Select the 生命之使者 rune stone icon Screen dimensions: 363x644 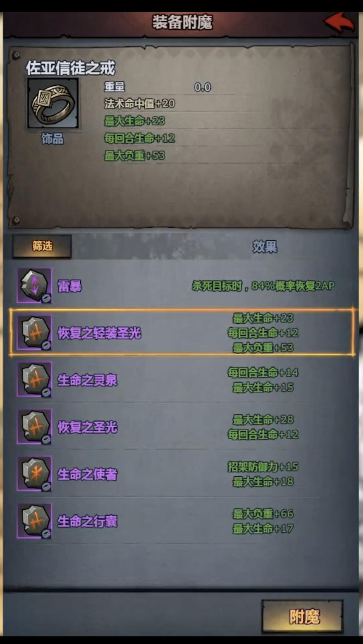click(34, 474)
